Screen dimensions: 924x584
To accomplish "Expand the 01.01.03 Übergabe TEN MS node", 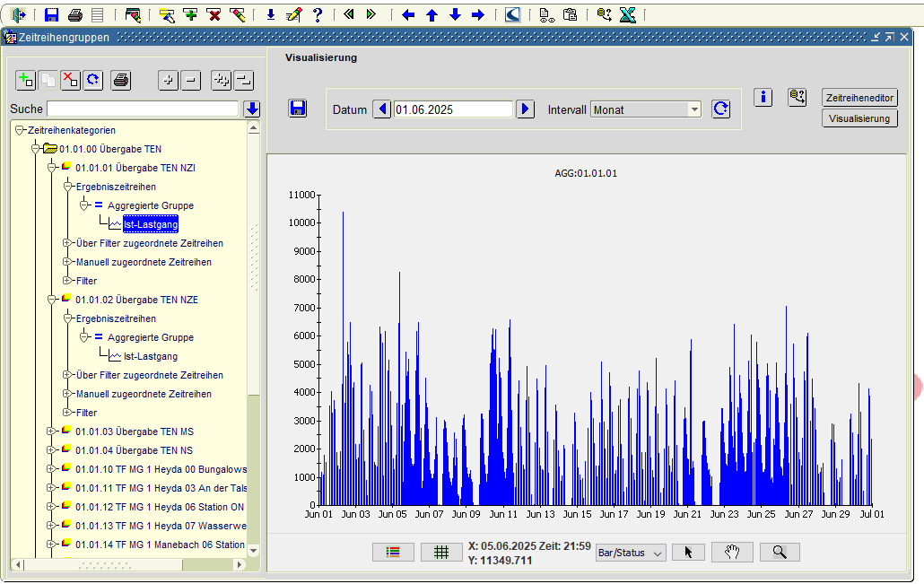I will tap(52, 431).
